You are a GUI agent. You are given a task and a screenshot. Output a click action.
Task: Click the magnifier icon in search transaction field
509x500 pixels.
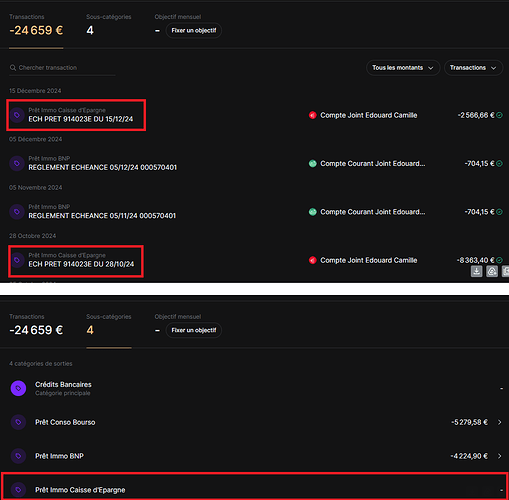click(13, 68)
